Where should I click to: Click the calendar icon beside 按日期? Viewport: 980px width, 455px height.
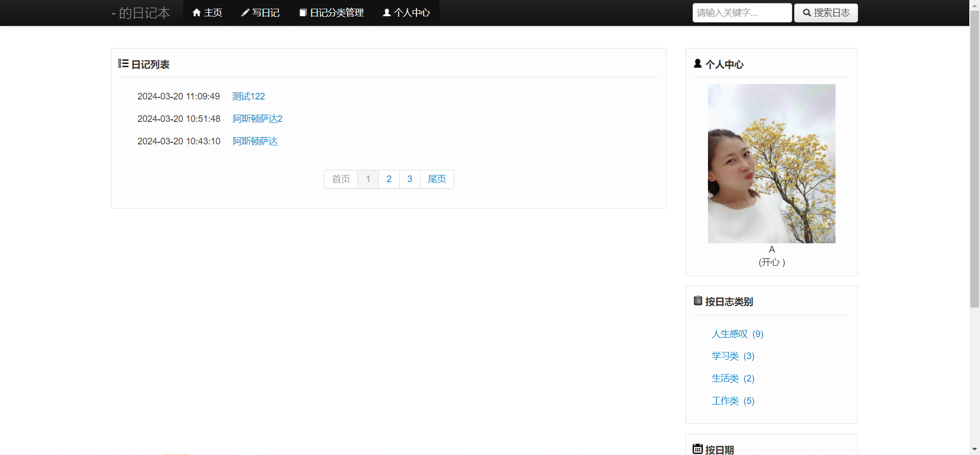coord(698,449)
